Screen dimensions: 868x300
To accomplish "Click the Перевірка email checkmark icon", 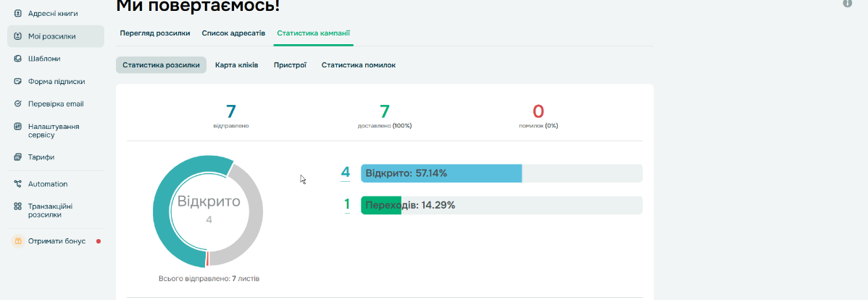I will point(17,104).
